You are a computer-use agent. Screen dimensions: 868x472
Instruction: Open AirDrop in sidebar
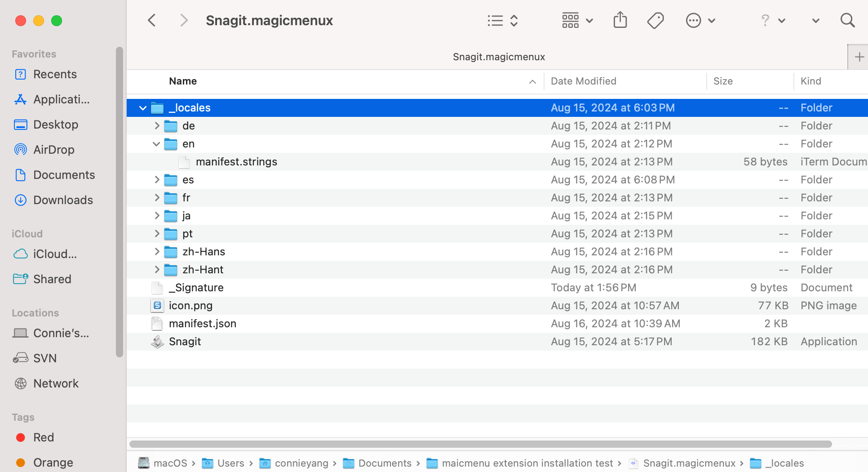pos(54,150)
